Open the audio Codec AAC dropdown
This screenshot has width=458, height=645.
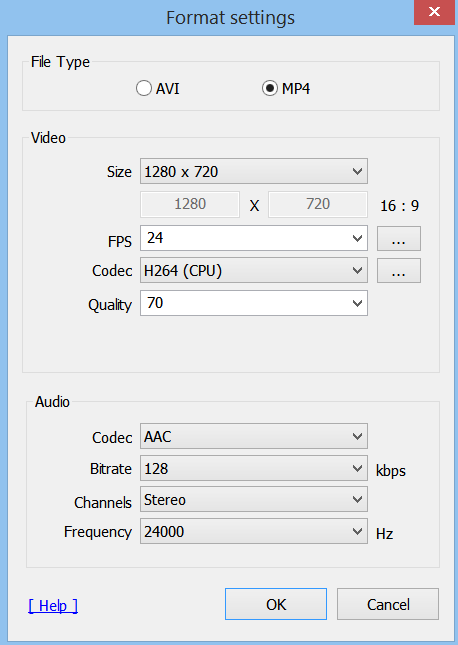tap(254, 436)
